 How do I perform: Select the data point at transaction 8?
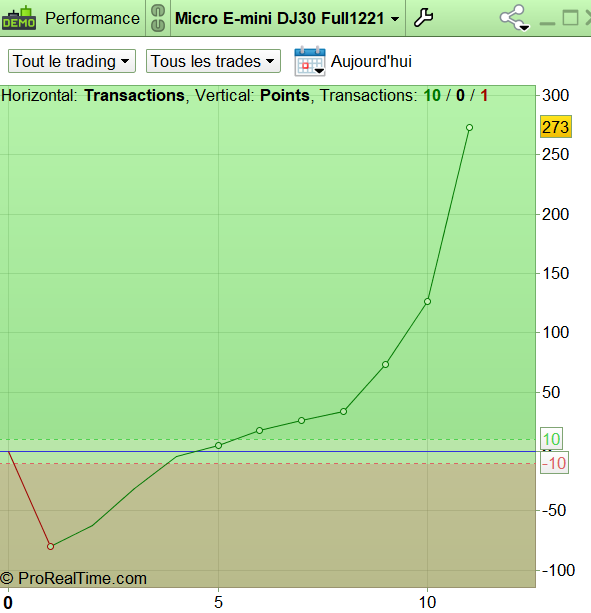343,411
